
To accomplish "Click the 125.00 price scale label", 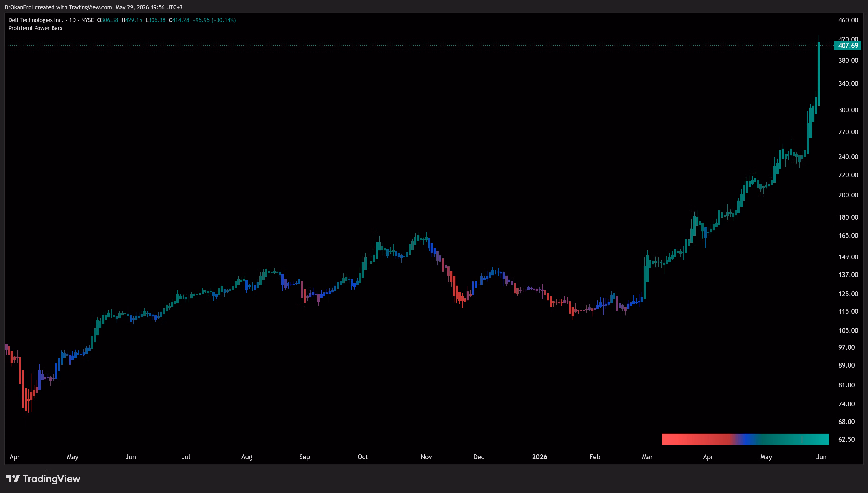I will [x=848, y=294].
